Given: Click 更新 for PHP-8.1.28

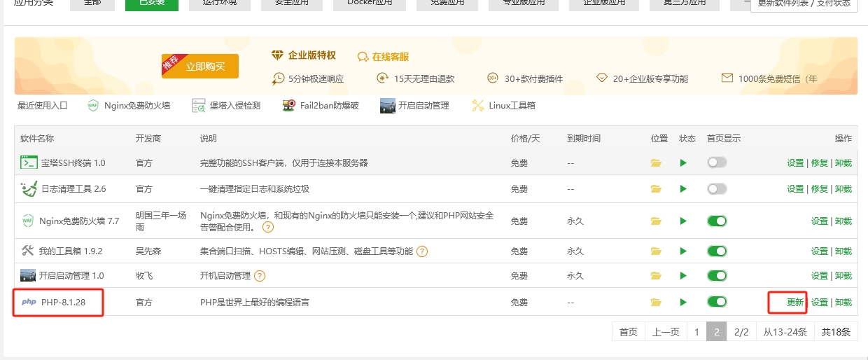Looking at the screenshot, I should [x=795, y=303].
